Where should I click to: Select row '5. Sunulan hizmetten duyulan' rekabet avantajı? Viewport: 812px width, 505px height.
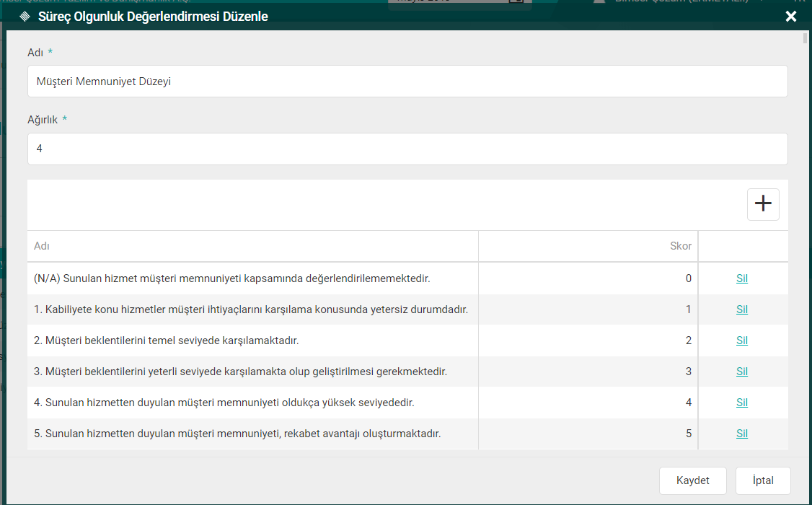(x=237, y=434)
